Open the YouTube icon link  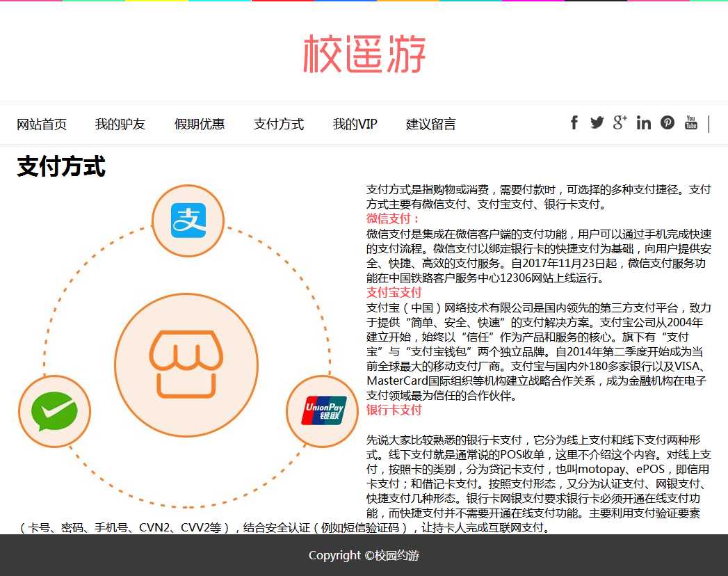(690, 123)
